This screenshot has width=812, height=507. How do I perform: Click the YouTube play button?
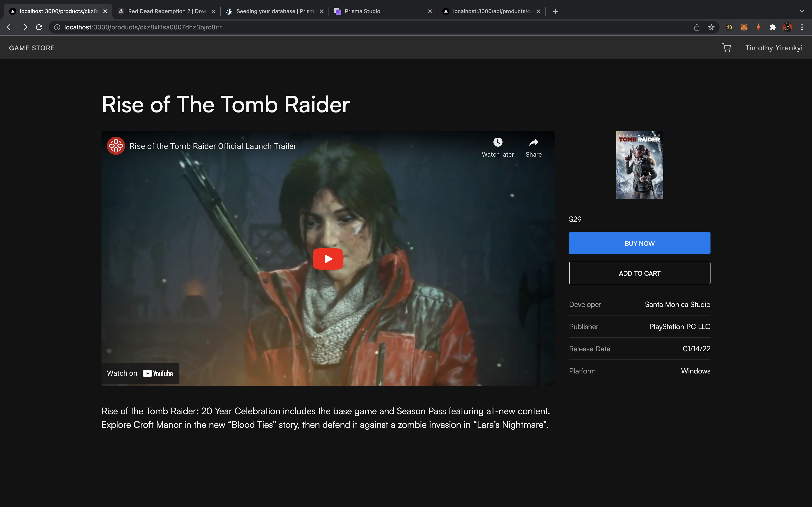pos(328,259)
